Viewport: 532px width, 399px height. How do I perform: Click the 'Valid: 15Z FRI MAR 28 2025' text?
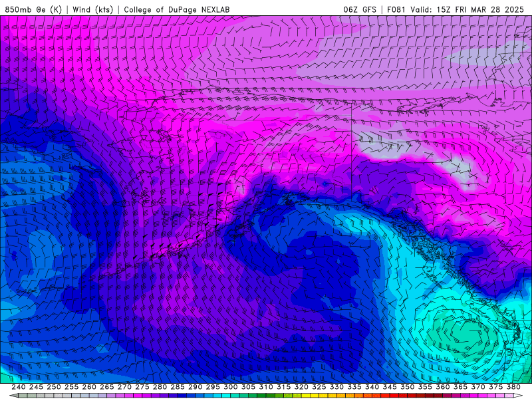pos(467,9)
